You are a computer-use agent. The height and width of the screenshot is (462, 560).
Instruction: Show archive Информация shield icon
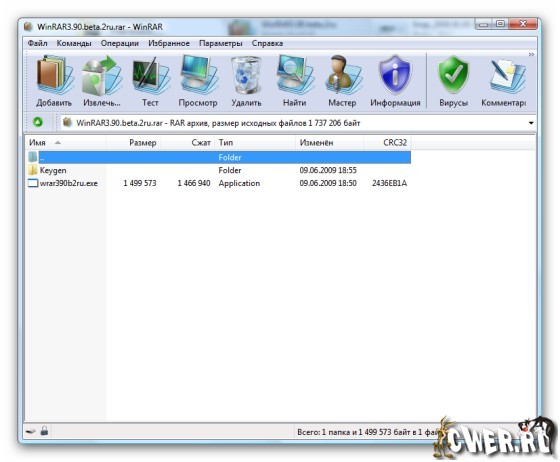395,75
